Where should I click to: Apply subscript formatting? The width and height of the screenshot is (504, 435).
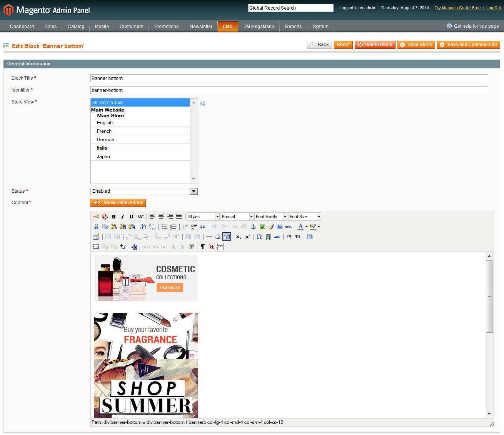[x=239, y=237]
